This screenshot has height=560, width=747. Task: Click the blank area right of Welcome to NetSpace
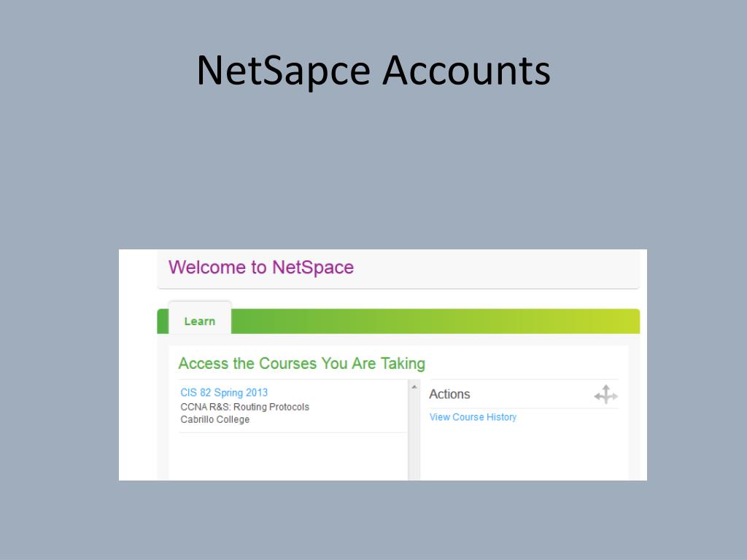[495, 268]
